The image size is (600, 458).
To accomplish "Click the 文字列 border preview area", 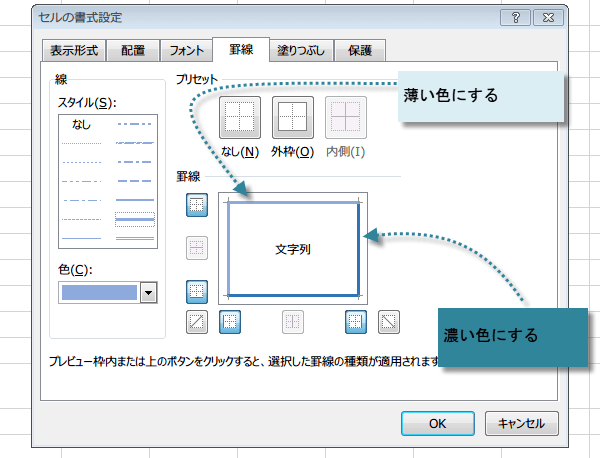I will click(293, 249).
